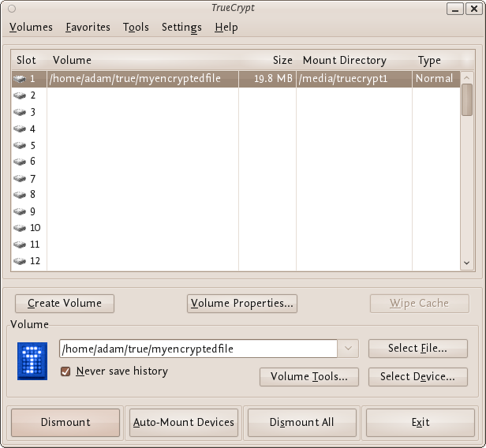Click the Create Volume button
This screenshot has height=448, width=486.
(64, 304)
